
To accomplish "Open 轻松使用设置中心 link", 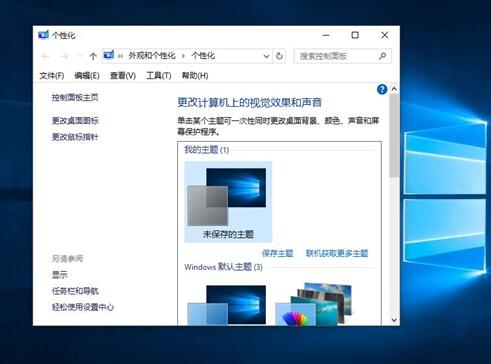I will coord(83,307).
